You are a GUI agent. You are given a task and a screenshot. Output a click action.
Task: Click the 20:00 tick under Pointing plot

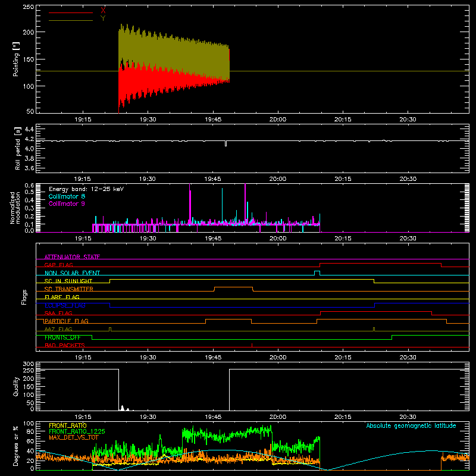pos(278,120)
